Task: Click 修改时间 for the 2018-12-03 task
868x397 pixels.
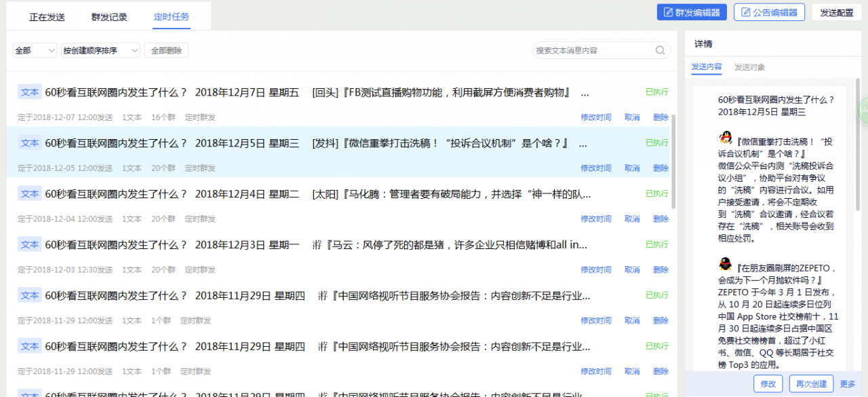Action: click(595, 270)
